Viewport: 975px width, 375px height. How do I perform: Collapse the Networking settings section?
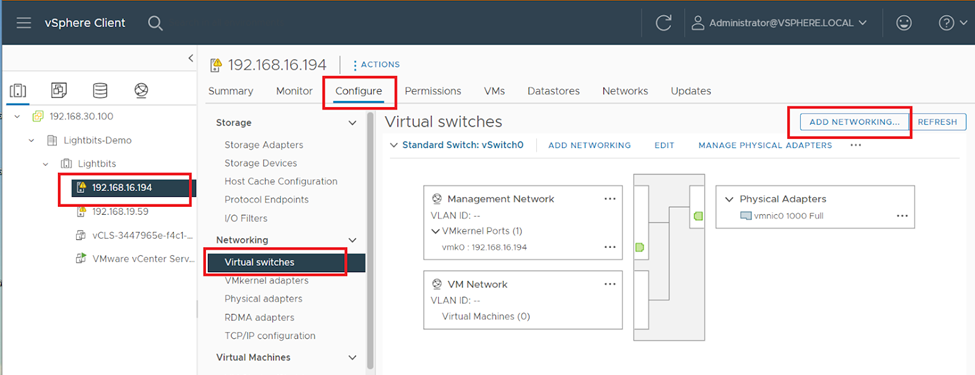353,240
